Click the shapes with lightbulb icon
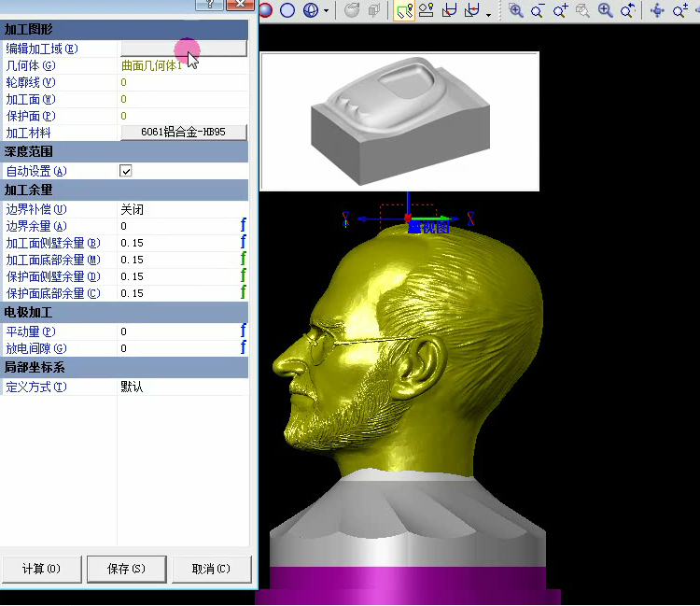700x606 pixels. coord(427,10)
